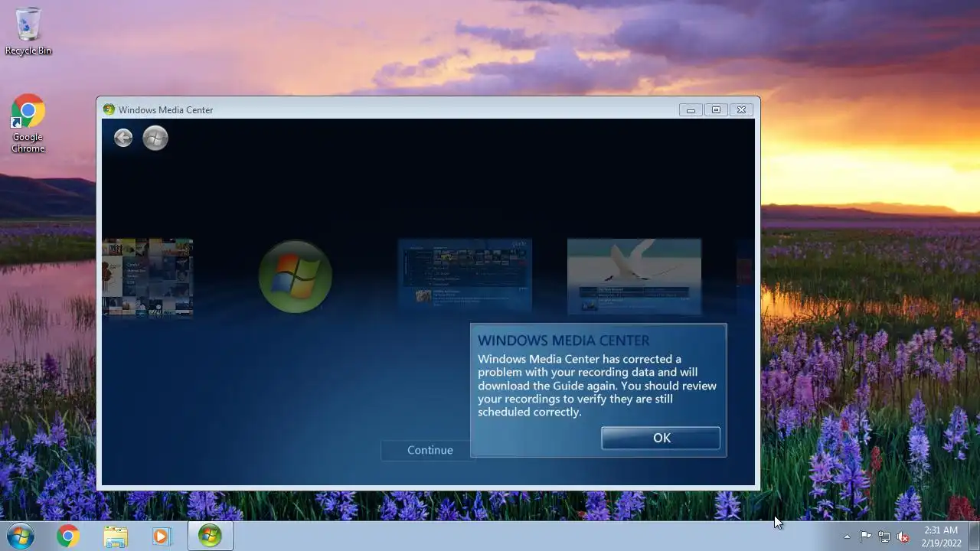Click the large Windows logo orb
Viewport: 980px width, 551px height.
(296, 276)
